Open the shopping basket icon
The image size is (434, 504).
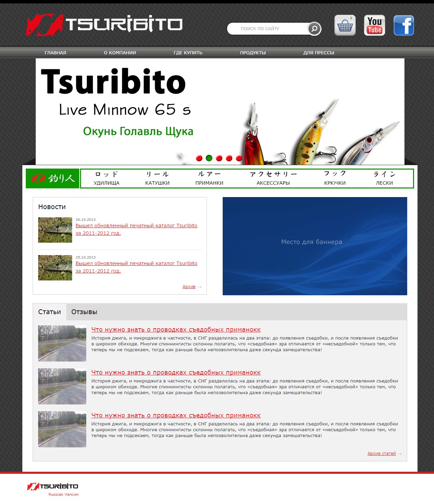345,25
